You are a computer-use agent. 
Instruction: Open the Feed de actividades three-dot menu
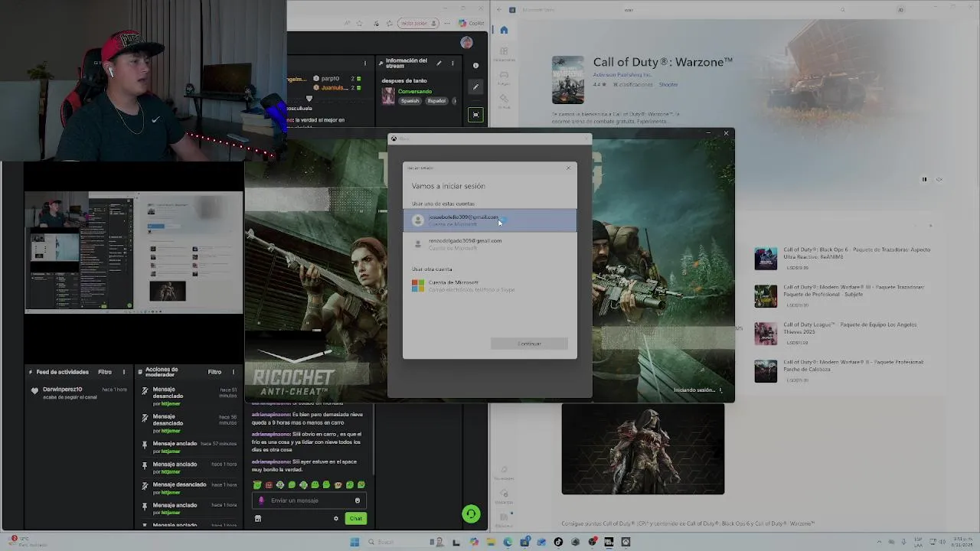123,372
